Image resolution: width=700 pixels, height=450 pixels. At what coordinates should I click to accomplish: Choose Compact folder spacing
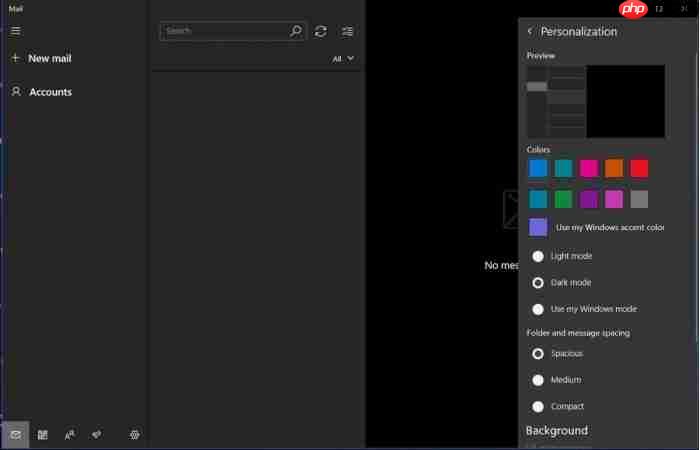pos(538,406)
